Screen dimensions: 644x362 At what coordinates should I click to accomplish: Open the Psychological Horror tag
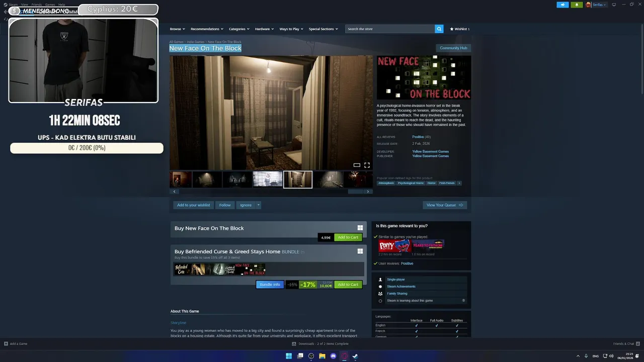pos(411,183)
